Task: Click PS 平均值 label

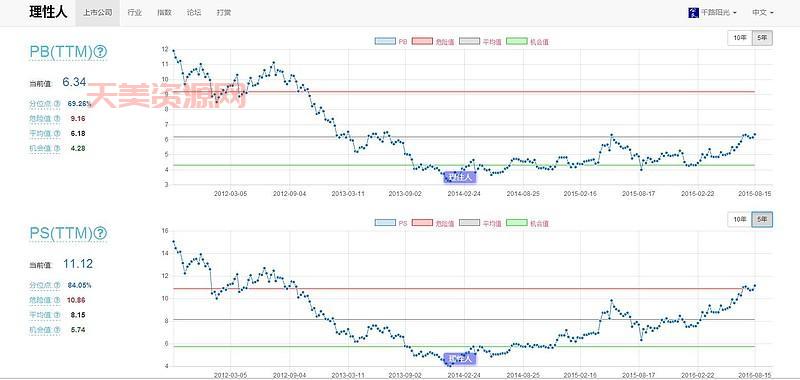Action: click(x=41, y=315)
